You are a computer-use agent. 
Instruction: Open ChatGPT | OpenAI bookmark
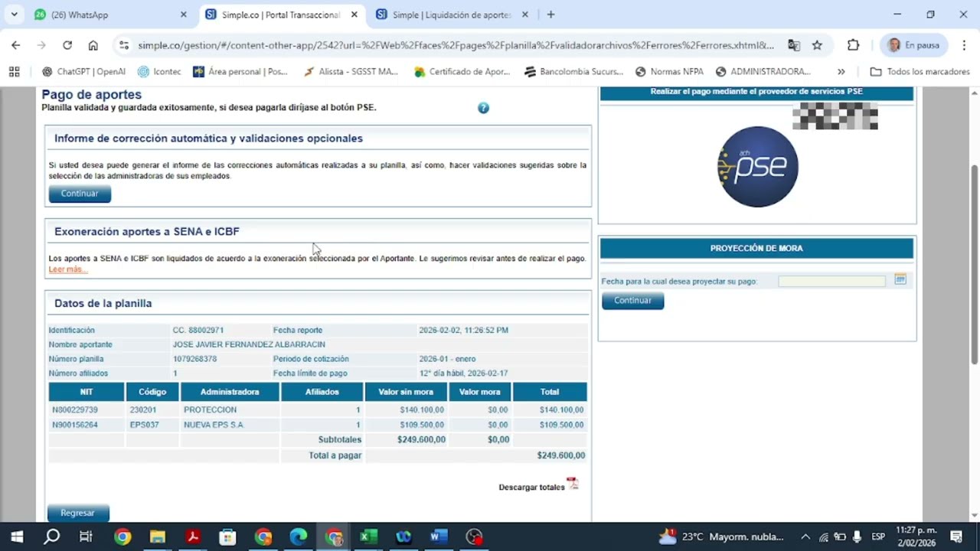point(83,71)
